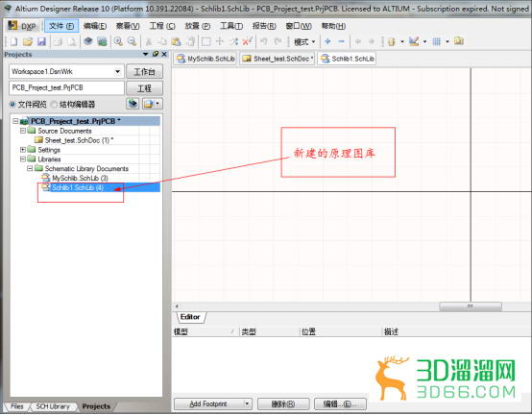532x415 pixels.
Task: Collapse Schematic Library Documents folder
Action: (30, 169)
